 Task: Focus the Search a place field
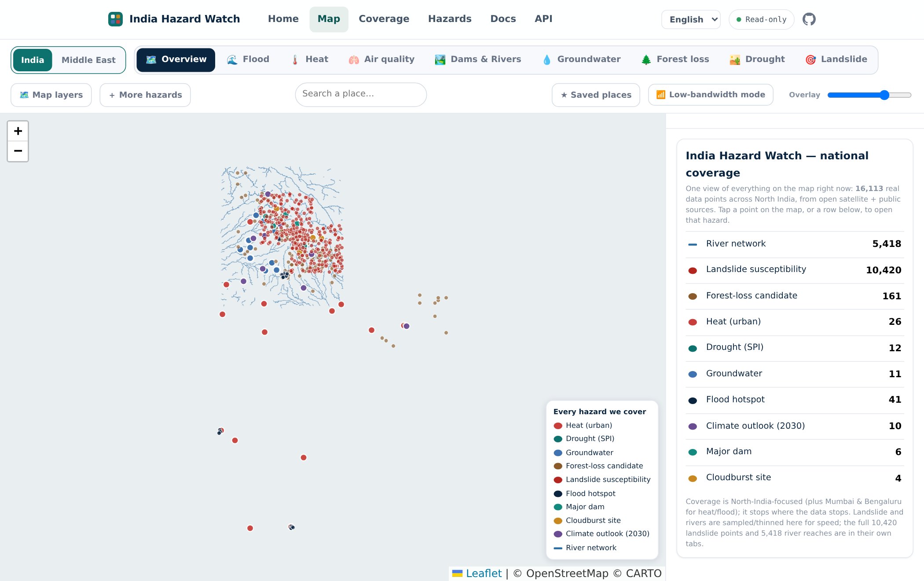point(361,94)
